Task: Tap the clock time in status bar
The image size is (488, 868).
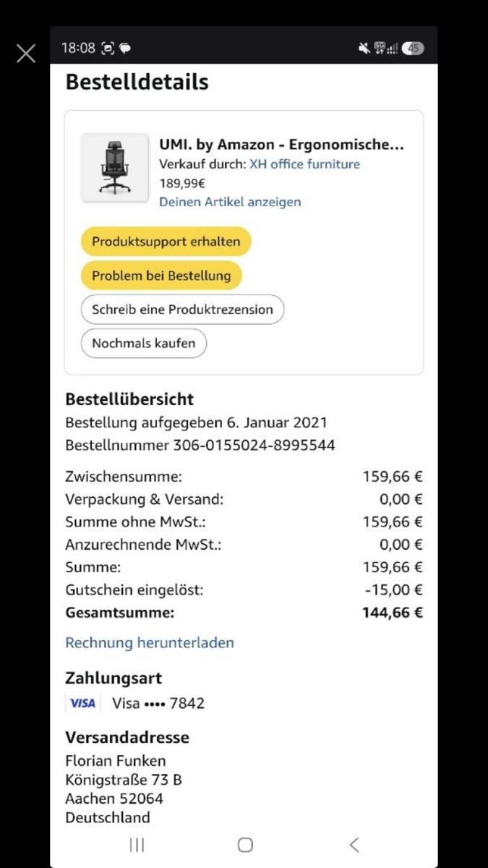Action: click(x=78, y=48)
